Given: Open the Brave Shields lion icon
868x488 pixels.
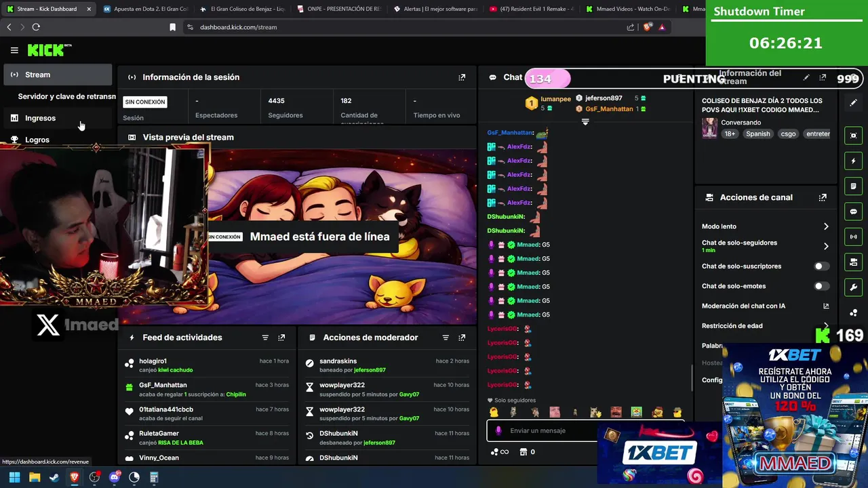Looking at the screenshot, I should point(648,27).
